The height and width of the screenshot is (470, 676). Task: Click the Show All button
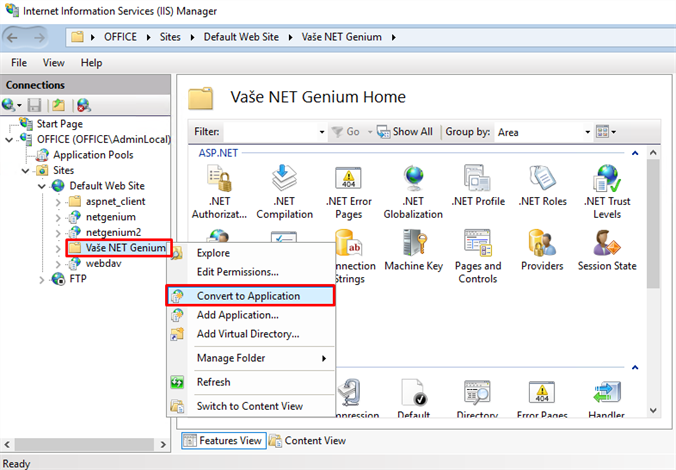pyautogui.click(x=404, y=132)
